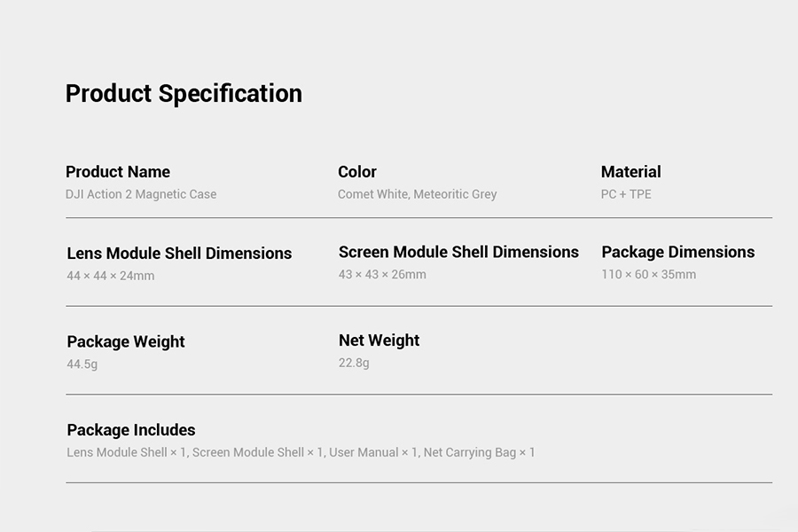The height and width of the screenshot is (532, 798).
Task: Select Lens Module Shell Dimensions label
Action: (x=179, y=253)
